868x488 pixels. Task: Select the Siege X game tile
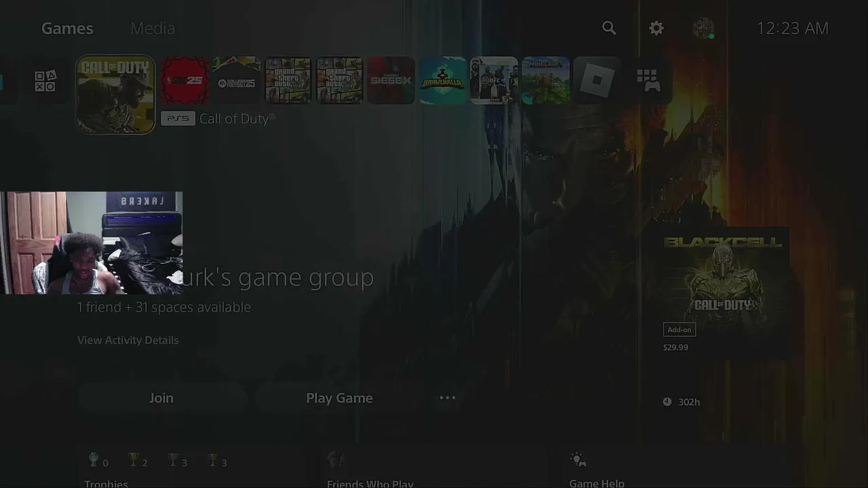click(x=391, y=81)
